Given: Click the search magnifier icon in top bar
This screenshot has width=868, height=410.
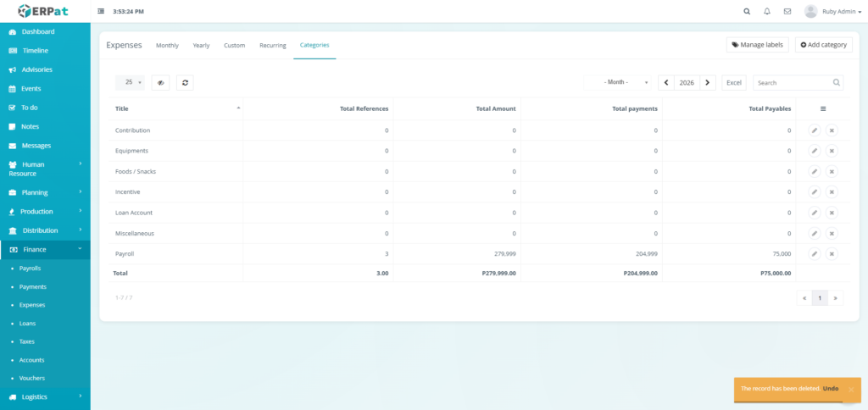Looking at the screenshot, I should tap(747, 12).
